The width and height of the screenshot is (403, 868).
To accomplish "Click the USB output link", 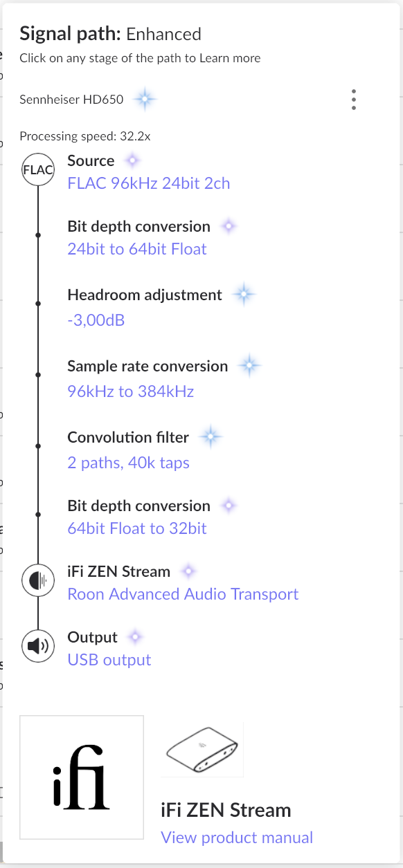I will pyautogui.click(x=109, y=660).
